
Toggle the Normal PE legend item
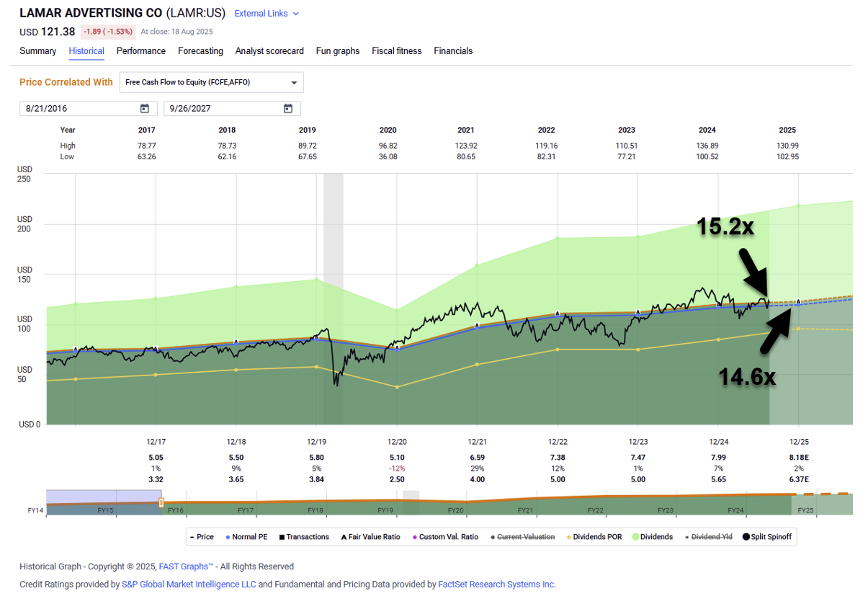pyautogui.click(x=246, y=537)
